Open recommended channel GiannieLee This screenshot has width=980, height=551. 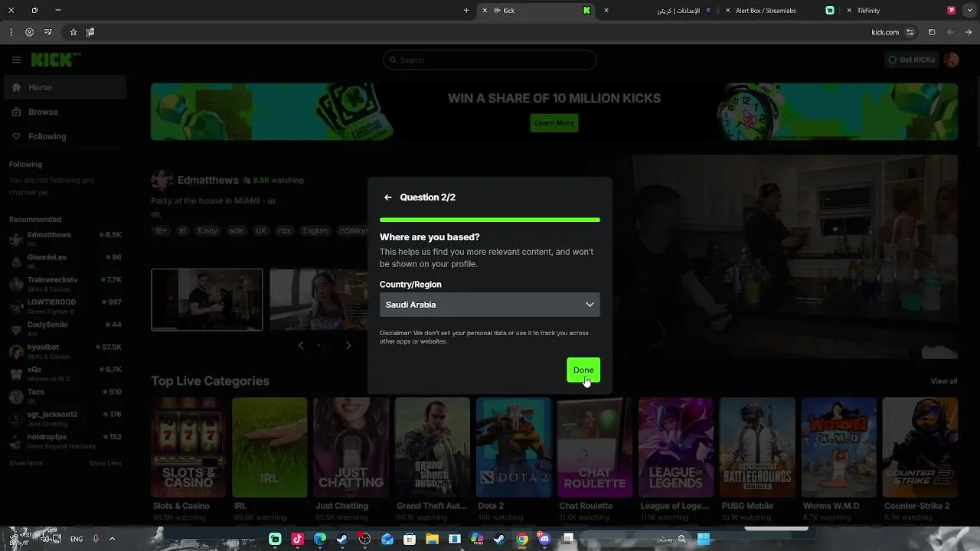(64, 261)
